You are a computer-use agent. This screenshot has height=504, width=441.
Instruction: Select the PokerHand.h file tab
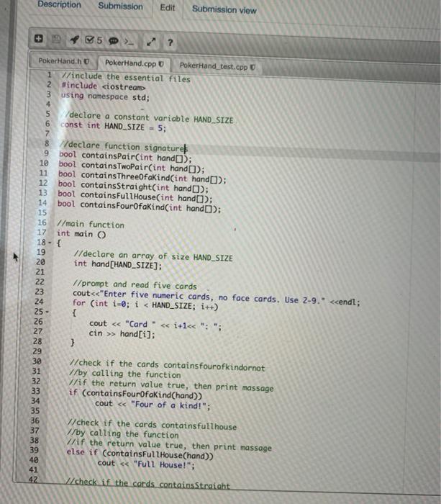point(63,61)
